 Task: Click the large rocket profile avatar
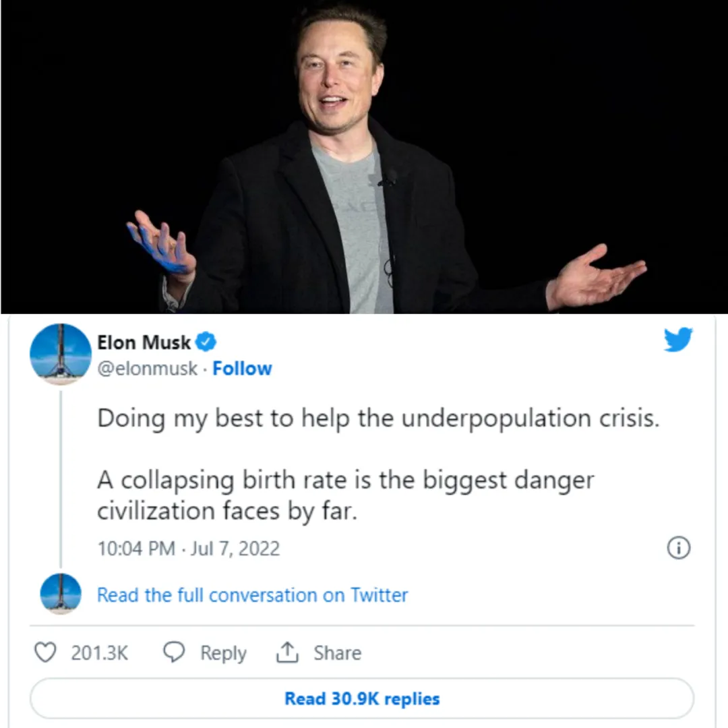tap(61, 355)
